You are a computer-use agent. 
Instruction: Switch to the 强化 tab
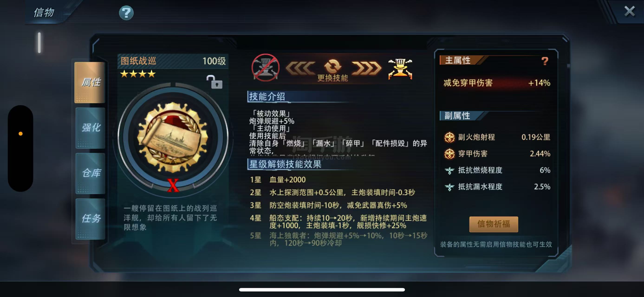coord(91,128)
